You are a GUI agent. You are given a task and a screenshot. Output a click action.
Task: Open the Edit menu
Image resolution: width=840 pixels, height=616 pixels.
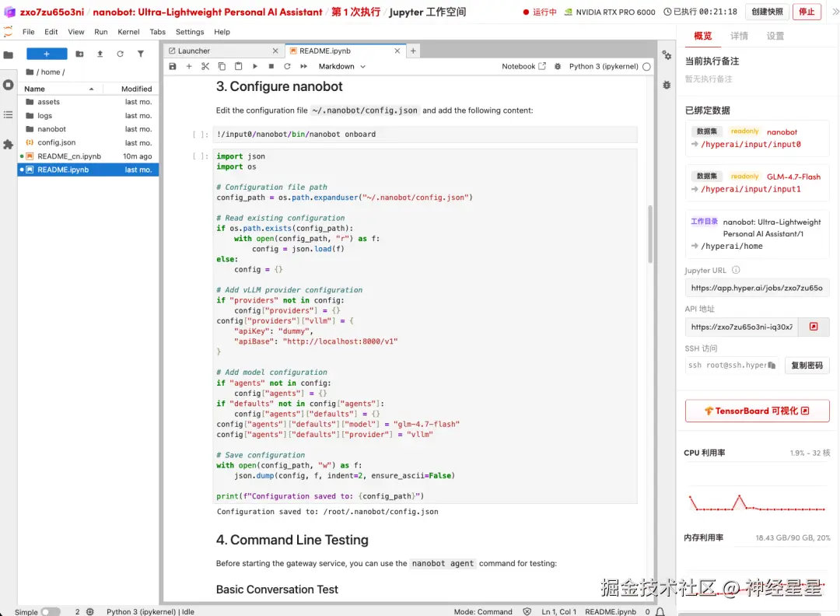pos(51,32)
